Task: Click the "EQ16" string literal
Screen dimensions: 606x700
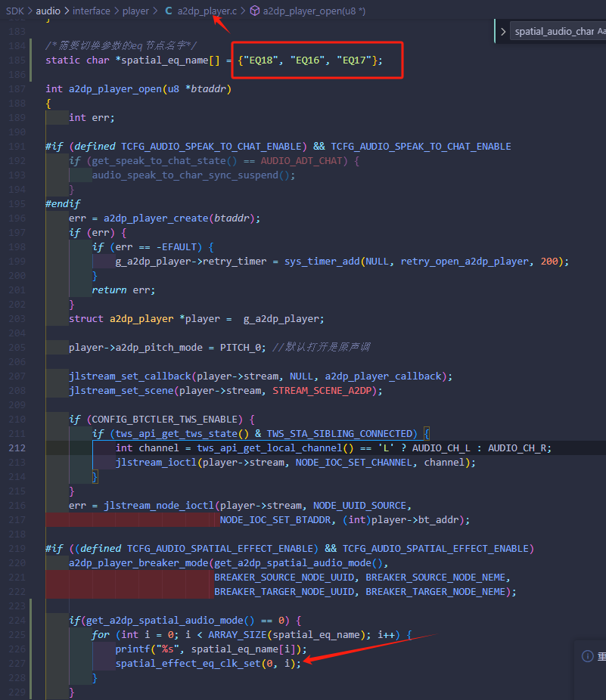Action: tap(307, 60)
